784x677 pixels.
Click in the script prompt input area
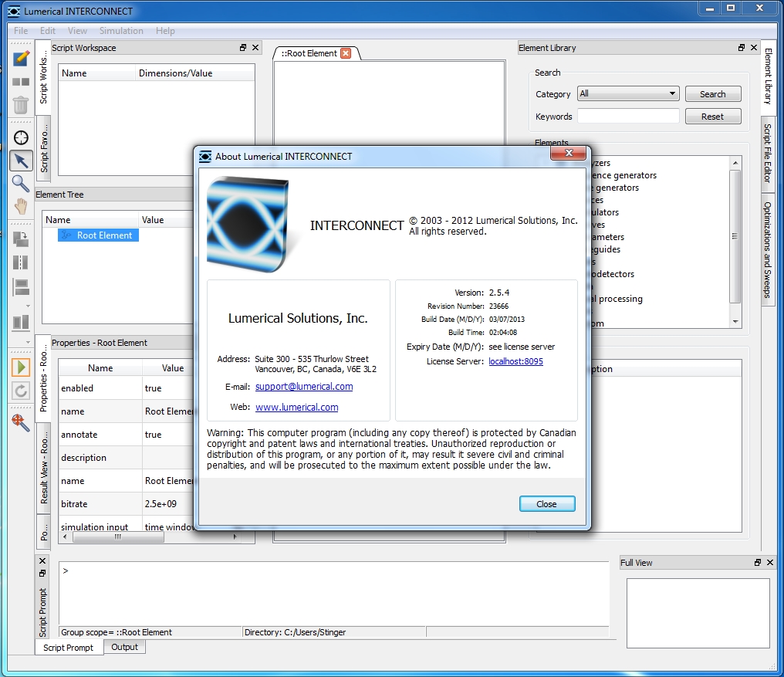point(333,593)
